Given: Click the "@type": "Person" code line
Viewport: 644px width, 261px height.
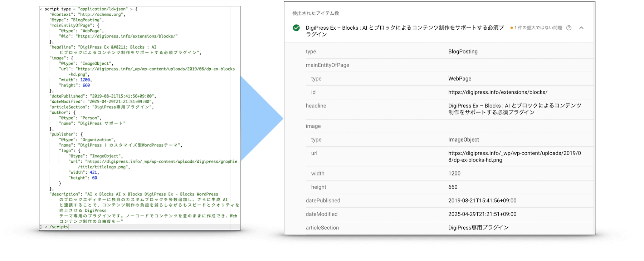Looking at the screenshot, I should [x=80, y=118].
